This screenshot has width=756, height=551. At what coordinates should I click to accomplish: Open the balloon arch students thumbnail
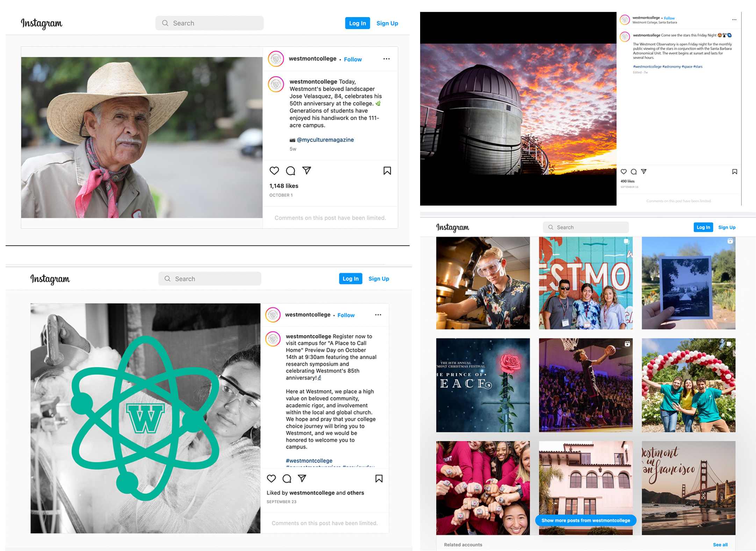[688, 385]
